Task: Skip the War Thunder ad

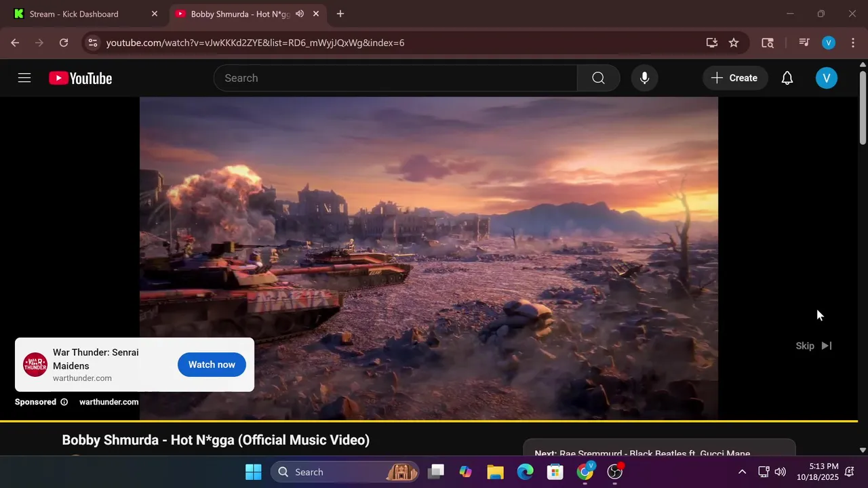Action: coord(814,346)
